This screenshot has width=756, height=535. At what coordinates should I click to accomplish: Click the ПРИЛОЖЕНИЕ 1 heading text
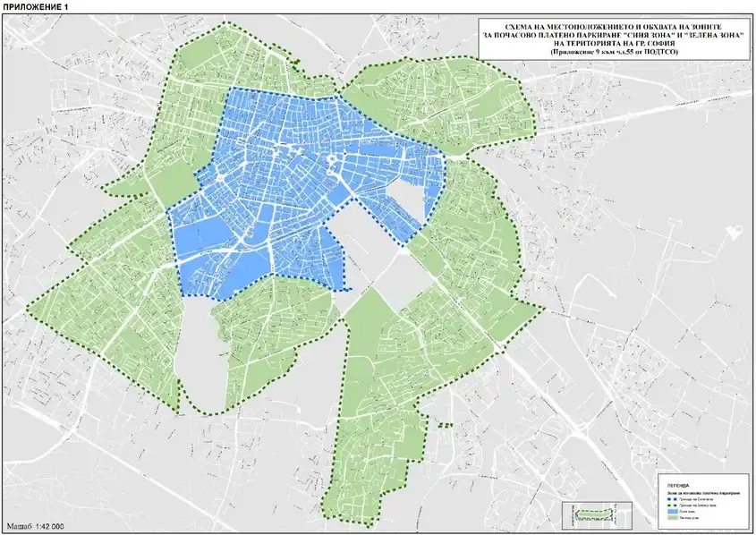tap(34, 7)
